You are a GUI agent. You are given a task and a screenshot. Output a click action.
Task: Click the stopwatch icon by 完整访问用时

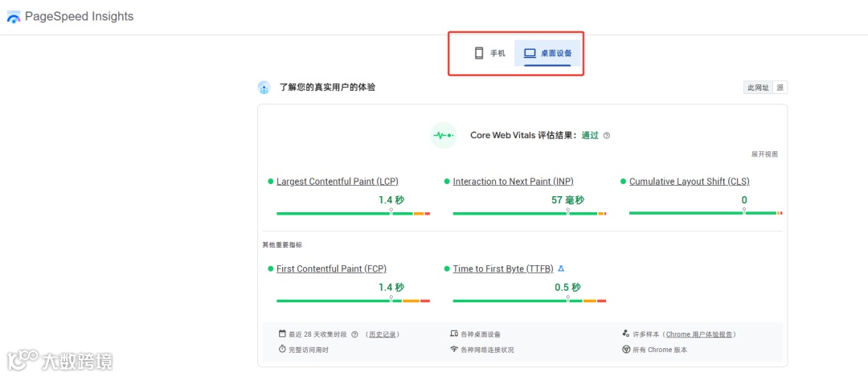pos(282,350)
